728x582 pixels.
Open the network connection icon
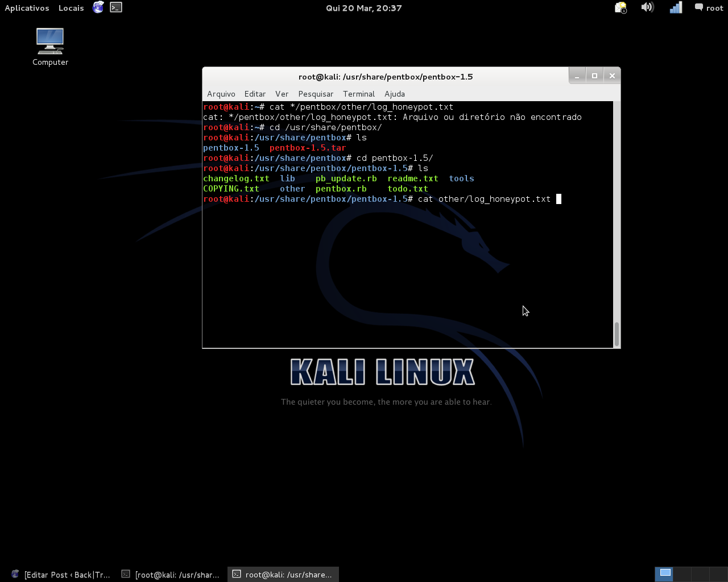676,7
